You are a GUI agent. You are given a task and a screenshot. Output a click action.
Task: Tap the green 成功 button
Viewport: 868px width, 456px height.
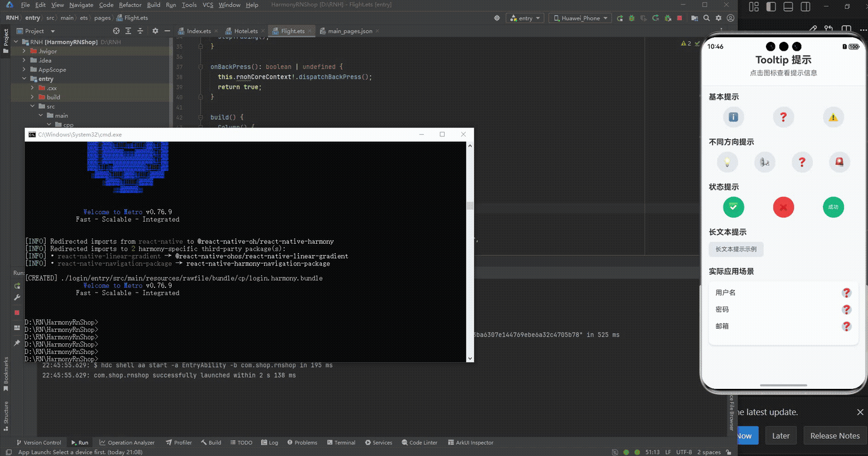pos(833,207)
